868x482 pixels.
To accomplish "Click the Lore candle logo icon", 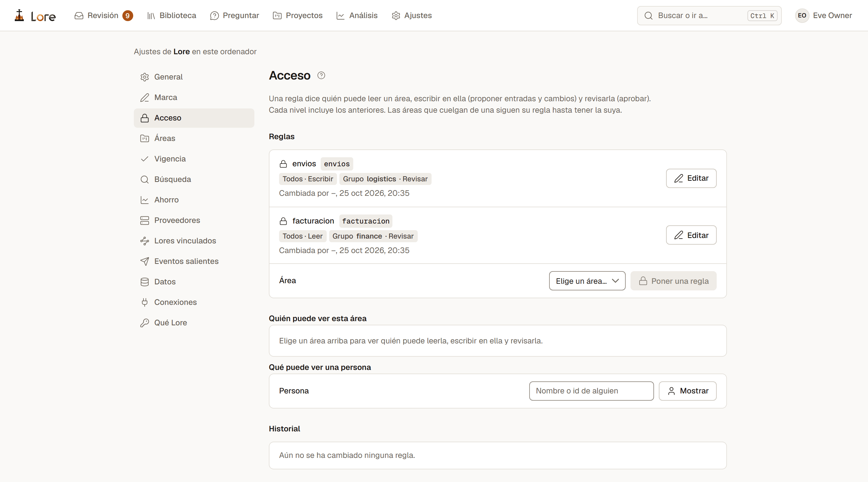I will (19, 15).
